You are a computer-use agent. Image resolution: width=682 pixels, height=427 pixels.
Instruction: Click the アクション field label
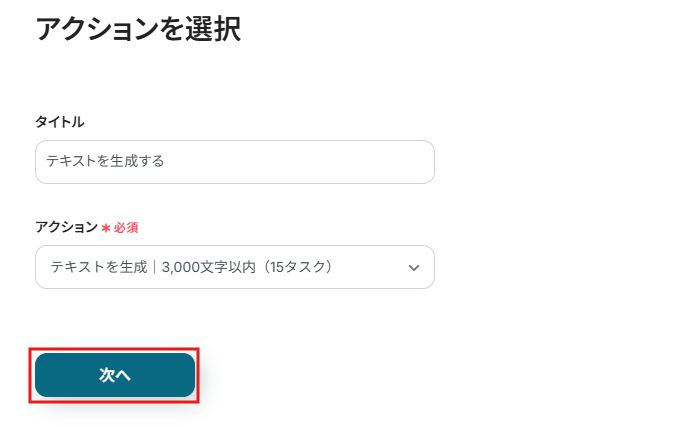point(66,227)
